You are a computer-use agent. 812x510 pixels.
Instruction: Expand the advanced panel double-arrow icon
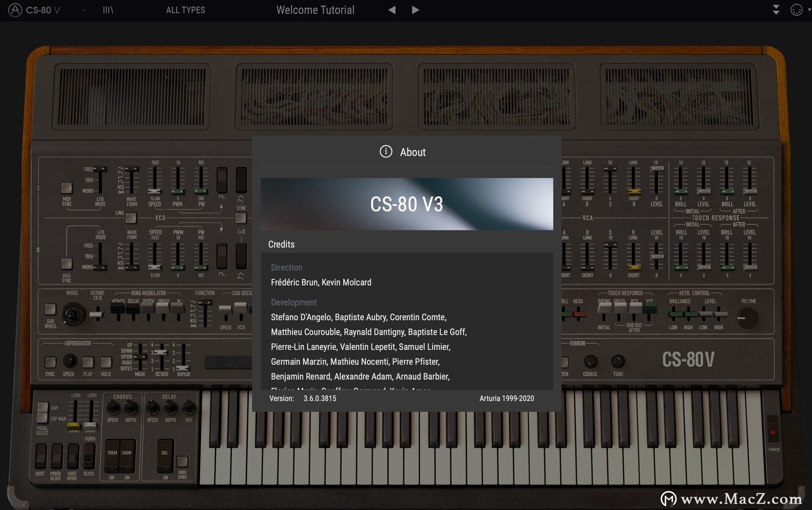point(776,10)
